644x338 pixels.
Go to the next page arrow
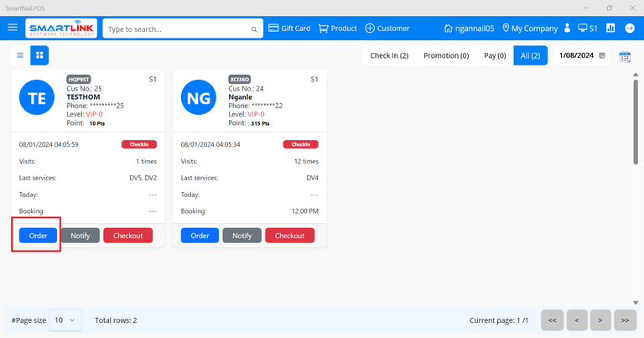[600, 320]
